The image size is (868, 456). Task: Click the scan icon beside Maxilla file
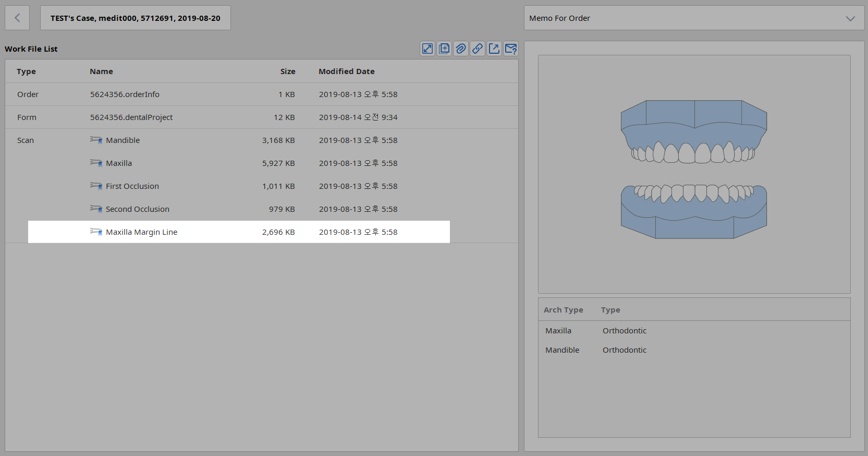pos(96,163)
